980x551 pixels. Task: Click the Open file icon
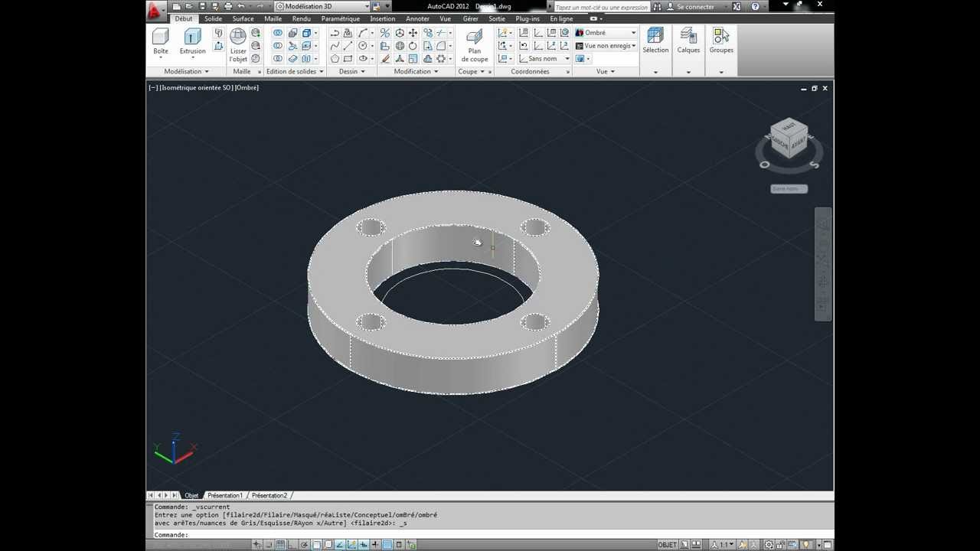coord(189,6)
